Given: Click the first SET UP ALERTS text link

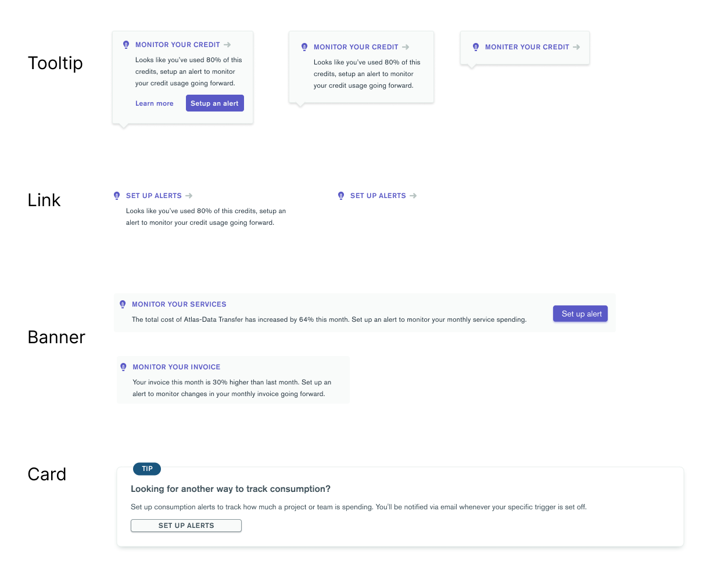Looking at the screenshot, I should tap(155, 196).
